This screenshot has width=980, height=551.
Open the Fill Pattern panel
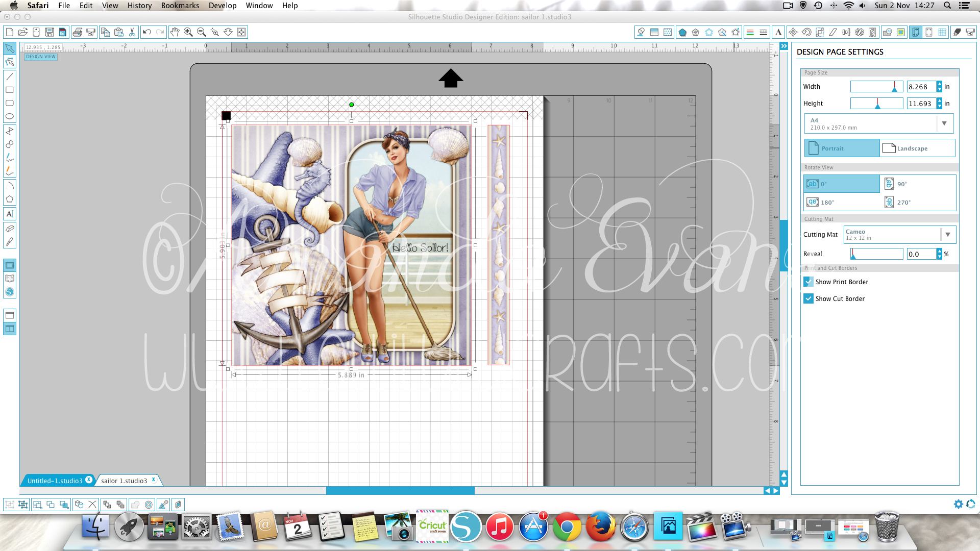coord(668,32)
